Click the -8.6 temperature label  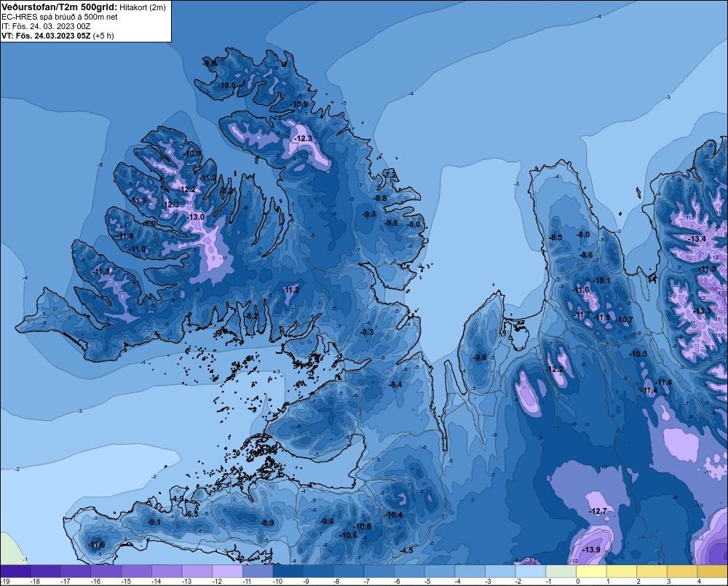[x=586, y=255]
